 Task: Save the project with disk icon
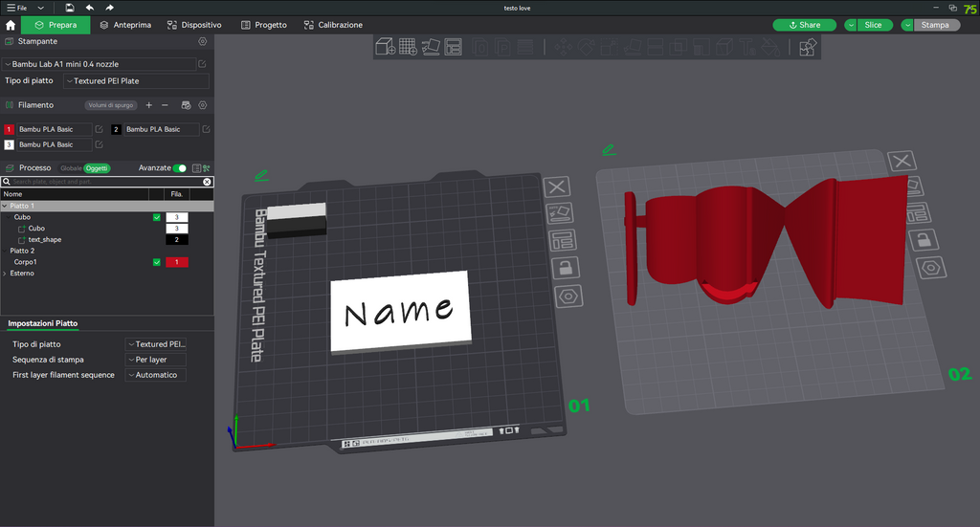[x=69, y=8]
